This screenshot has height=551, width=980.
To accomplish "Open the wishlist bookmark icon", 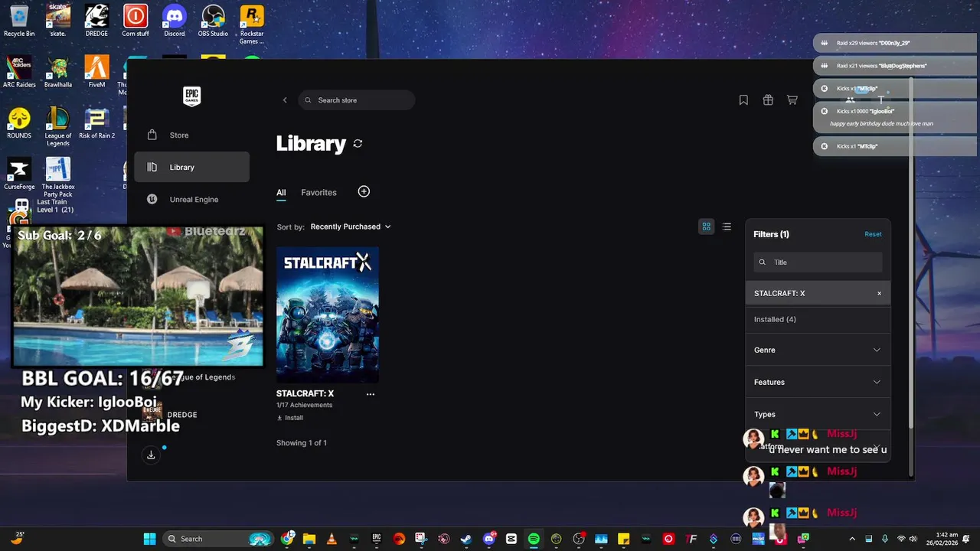I will [x=743, y=100].
